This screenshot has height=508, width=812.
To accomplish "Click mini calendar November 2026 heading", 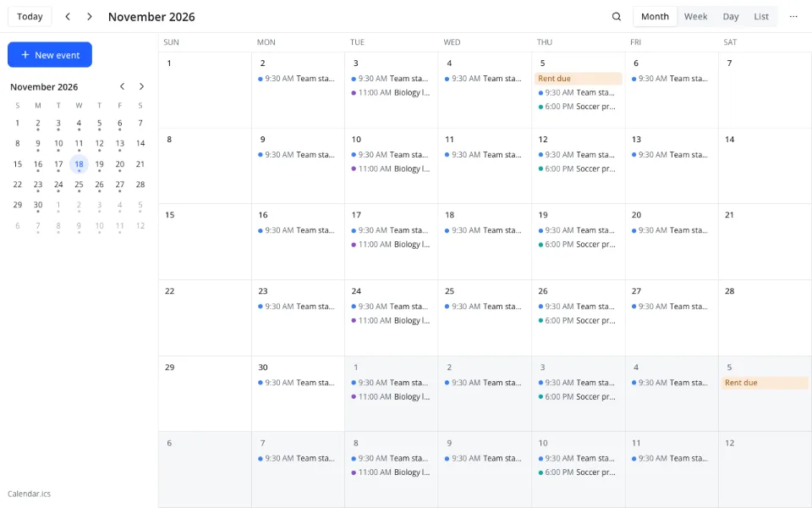I will pos(44,87).
